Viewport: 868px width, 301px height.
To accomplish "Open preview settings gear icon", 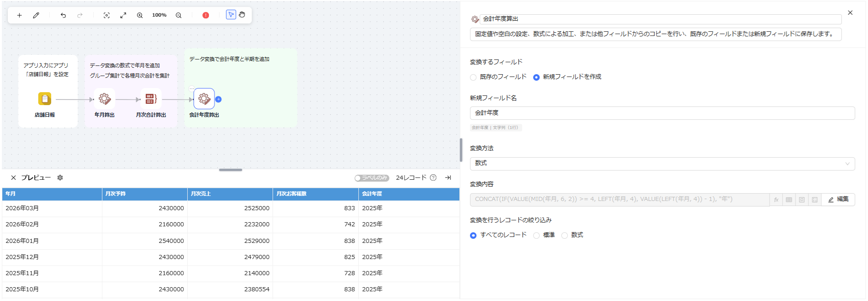I will [60, 177].
